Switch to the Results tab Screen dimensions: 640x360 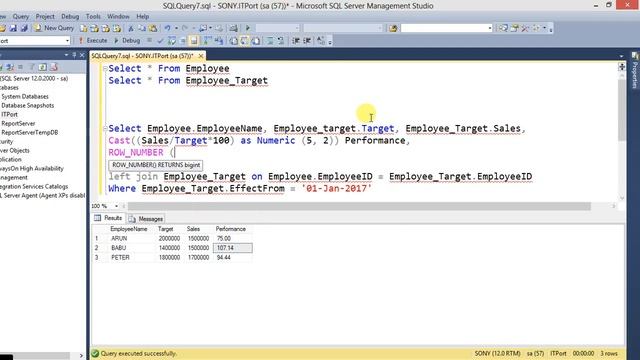[x=109, y=218]
